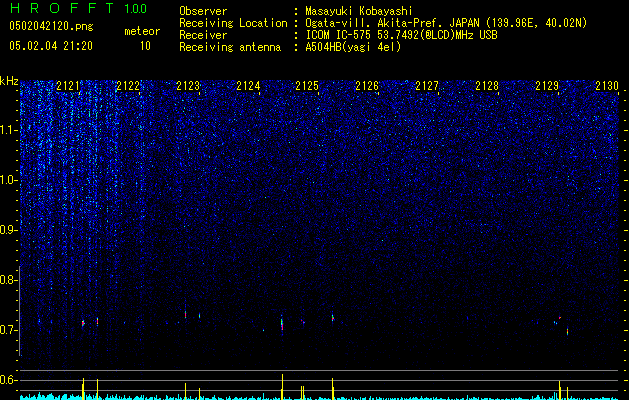Select the filename 0502042120.png
The width and height of the screenshot is (629, 400).
[x=51, y=27]
